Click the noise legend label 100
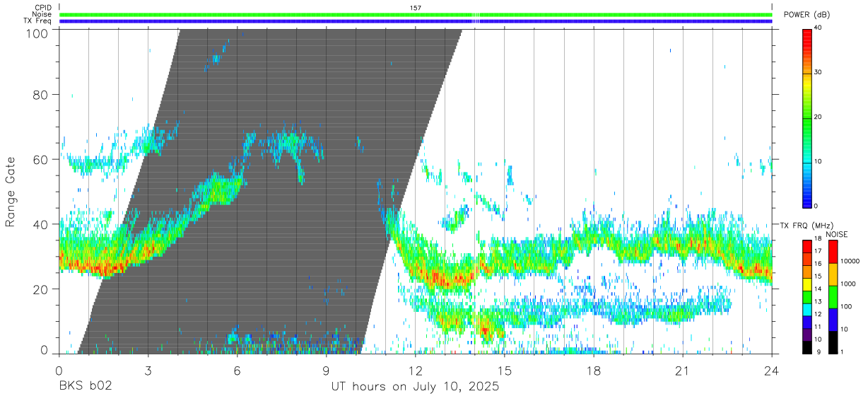The height and width of the screenshot is (401, 868). tap(848, 306)
